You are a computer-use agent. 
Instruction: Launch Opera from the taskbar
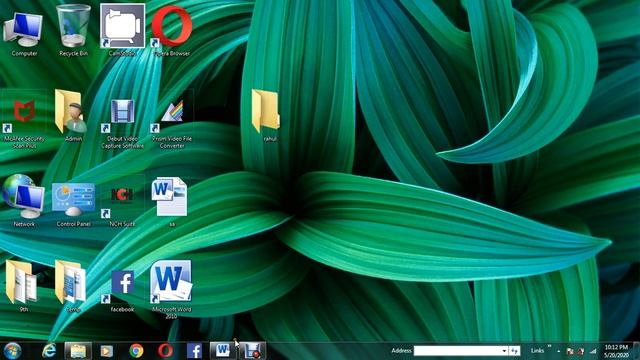[165, 351]
